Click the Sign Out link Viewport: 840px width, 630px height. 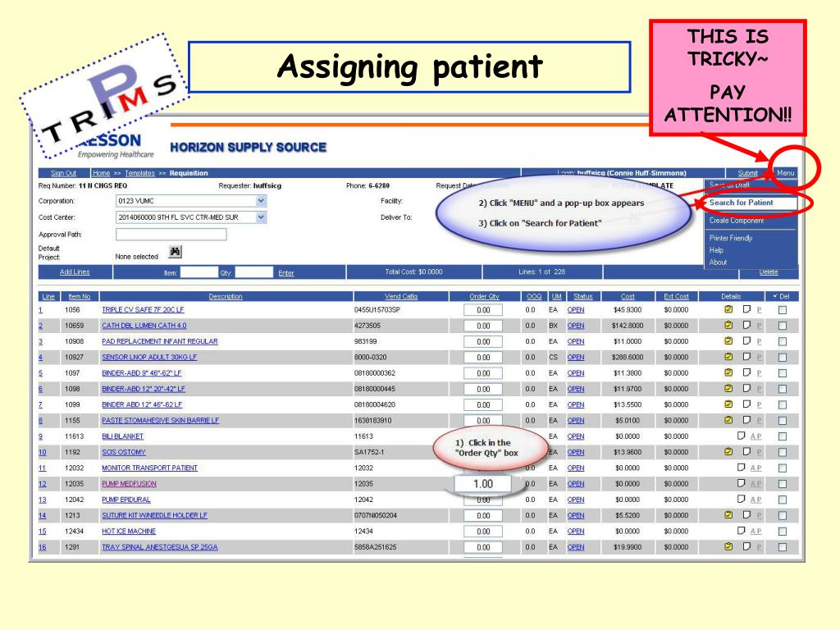(63, 173)
